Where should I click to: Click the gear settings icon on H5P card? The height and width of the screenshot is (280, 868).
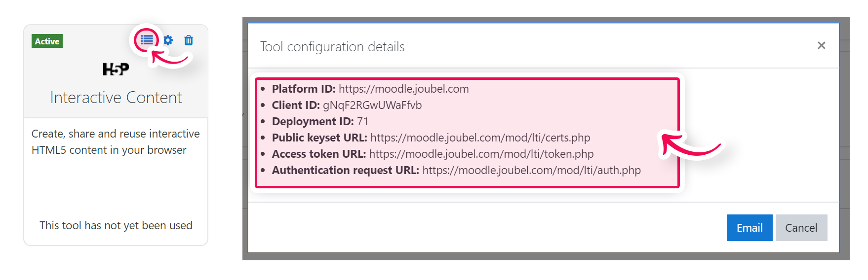[x=168, y=40]
